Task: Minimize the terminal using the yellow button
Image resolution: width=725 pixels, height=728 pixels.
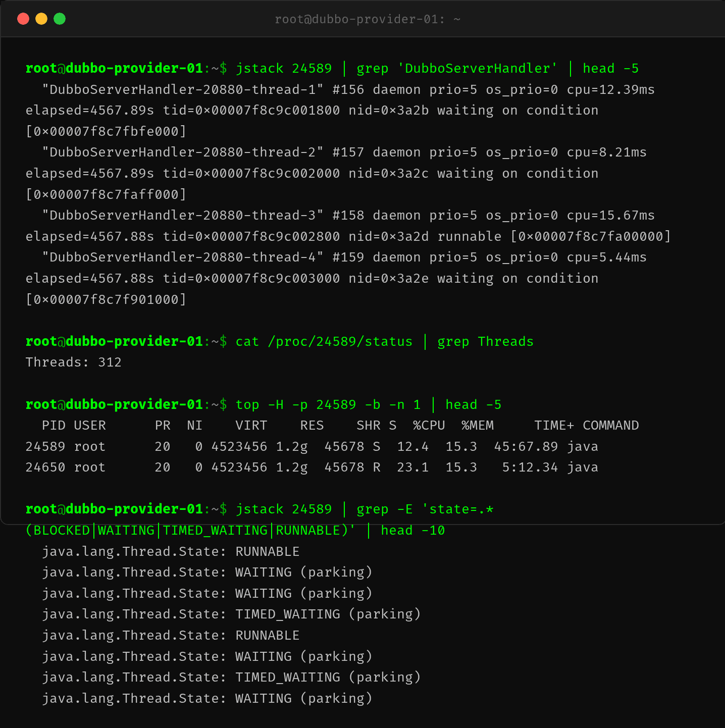Action: [x=41, y=19]
